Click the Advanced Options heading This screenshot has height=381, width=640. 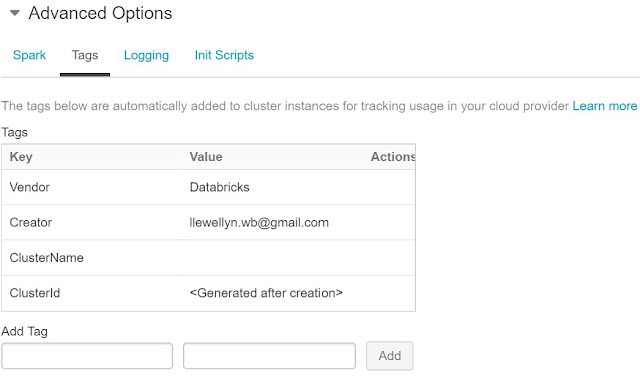(x=100, y=13)
